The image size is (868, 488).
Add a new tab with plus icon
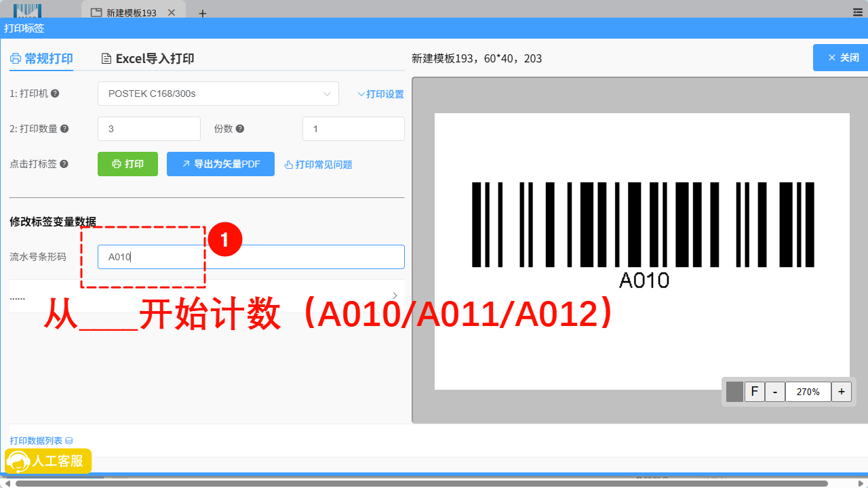pos(202,13)
